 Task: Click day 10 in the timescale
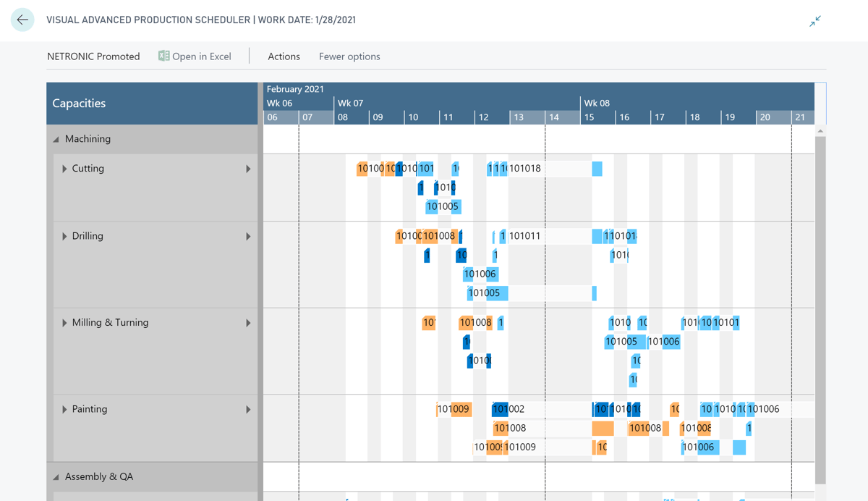422,117
